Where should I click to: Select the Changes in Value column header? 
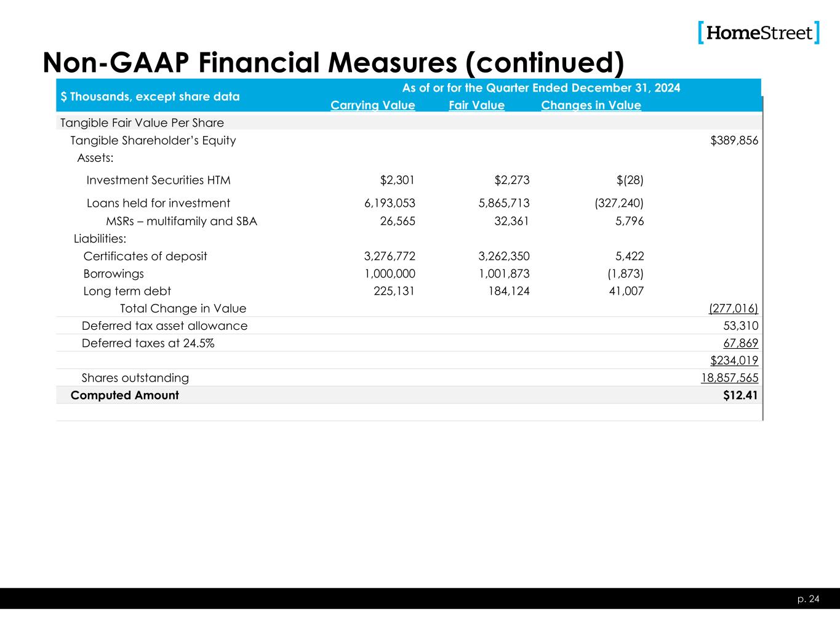click(x=591, y=105)
